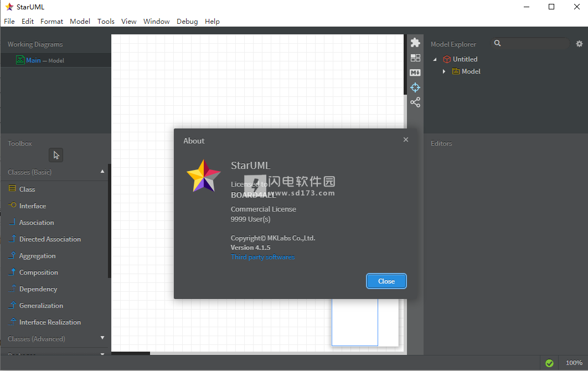The image size is (588, 371).
Task: Click the green validation check icon
Action: [549, 363]
